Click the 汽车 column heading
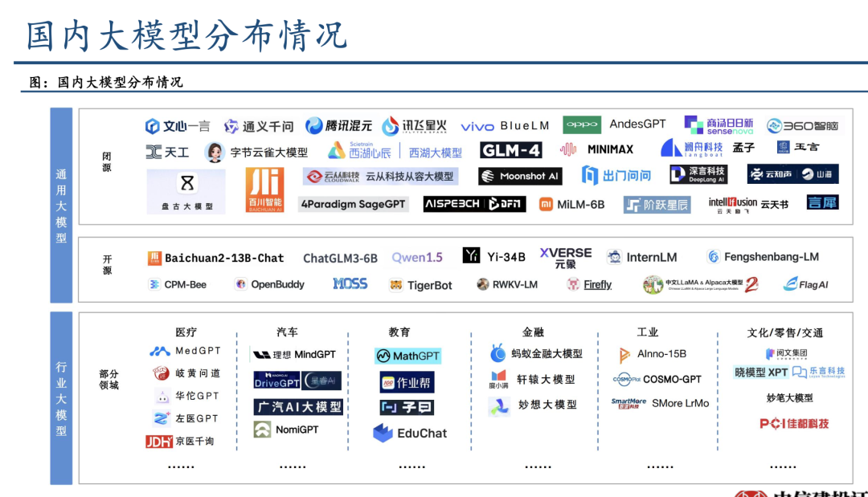This screenshot has width=868, height=497. [x=287, y=332]
